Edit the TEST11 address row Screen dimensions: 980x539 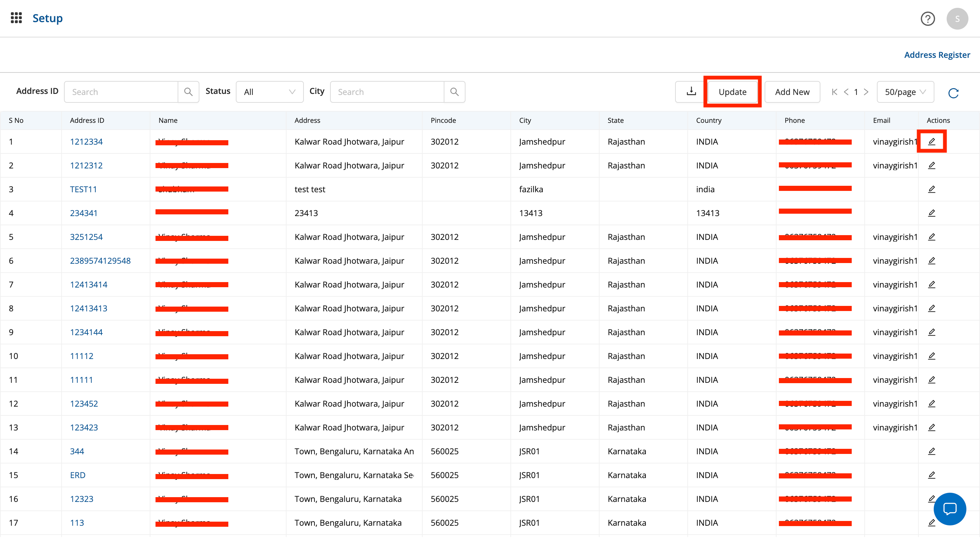pos(931,189)
